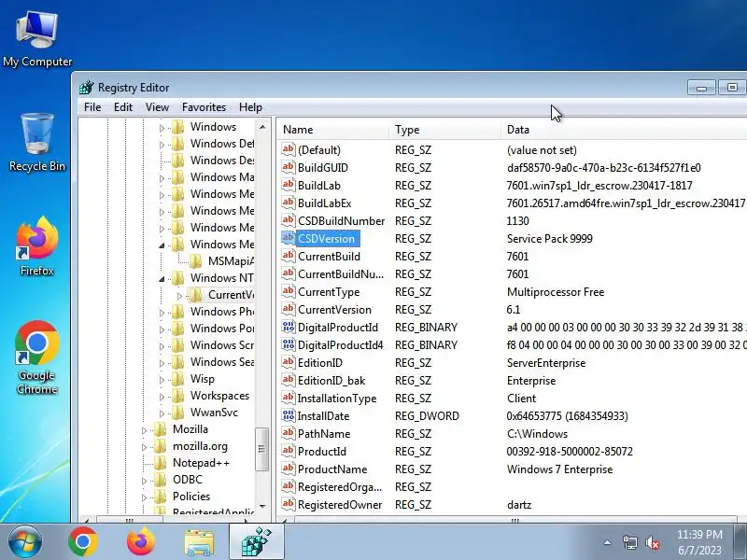The height and width of the screenshot is (560, 747).
Task: Expand the Workspaces tree node
Action: (162, 397)
